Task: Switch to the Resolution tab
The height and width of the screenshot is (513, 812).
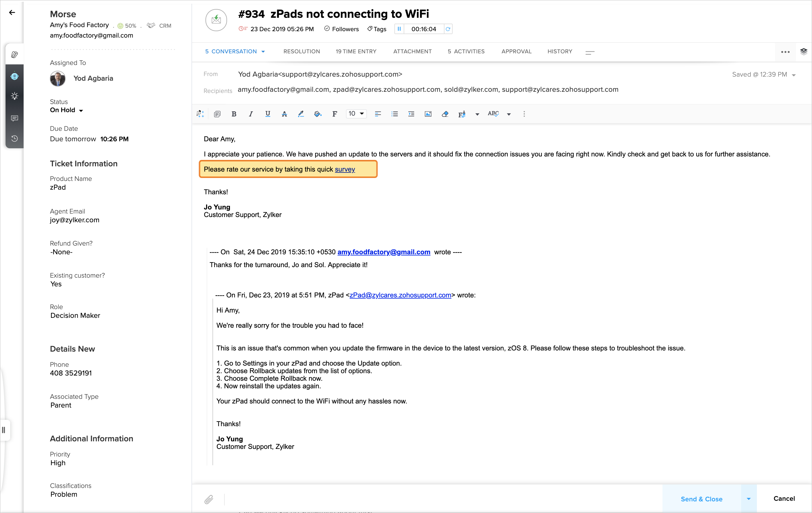Action: point(301,51)
